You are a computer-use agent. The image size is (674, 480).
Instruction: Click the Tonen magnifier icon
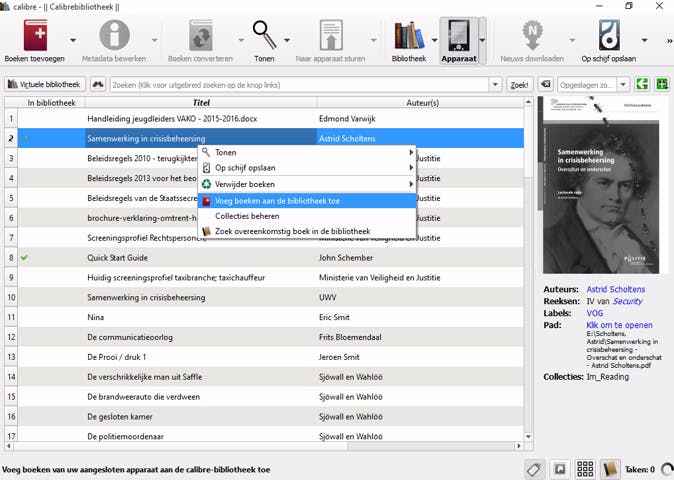coord(264,35)
